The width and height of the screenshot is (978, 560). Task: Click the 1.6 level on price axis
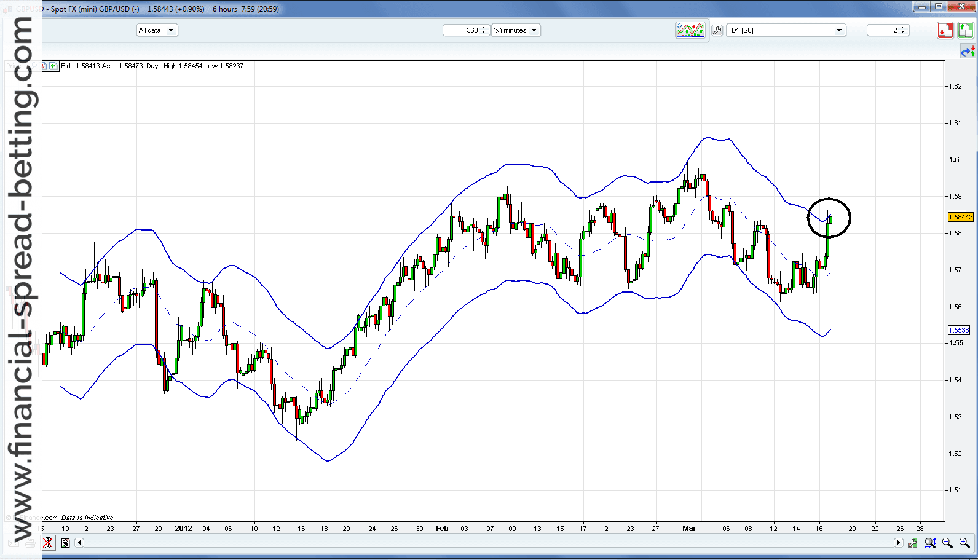click(954, 160)
